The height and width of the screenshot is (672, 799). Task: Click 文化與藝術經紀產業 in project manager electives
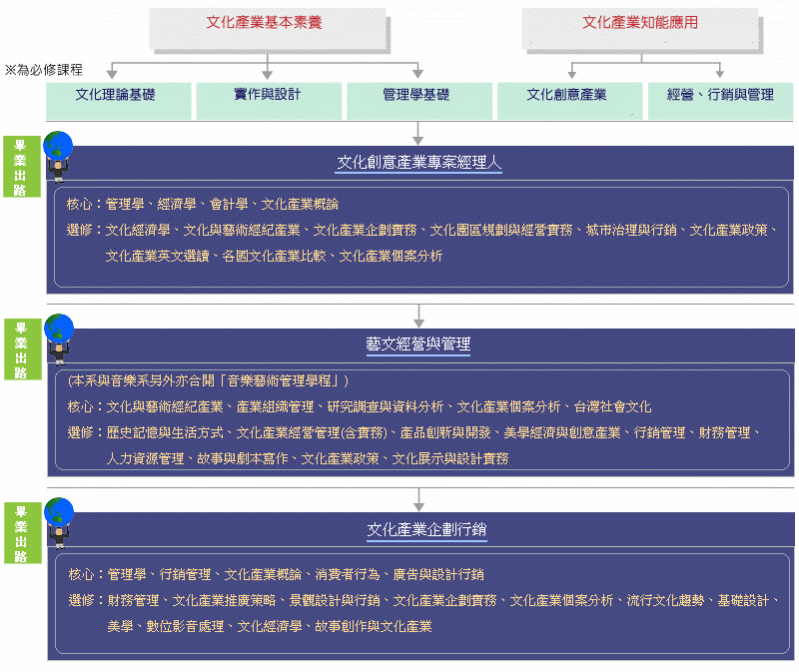(x=242, y=231)
